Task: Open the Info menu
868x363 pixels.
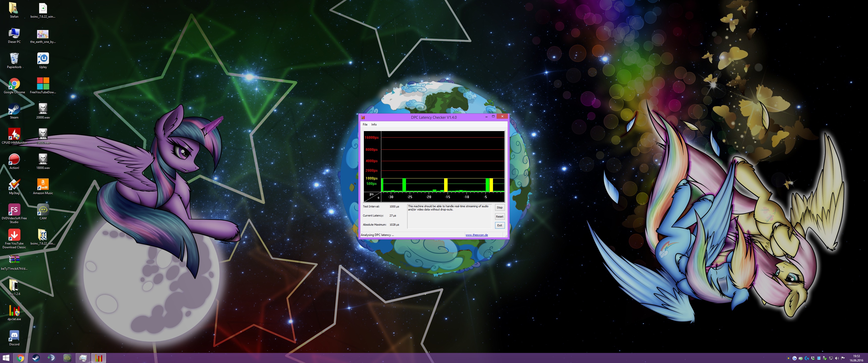Action: click(x=374, y=125)
